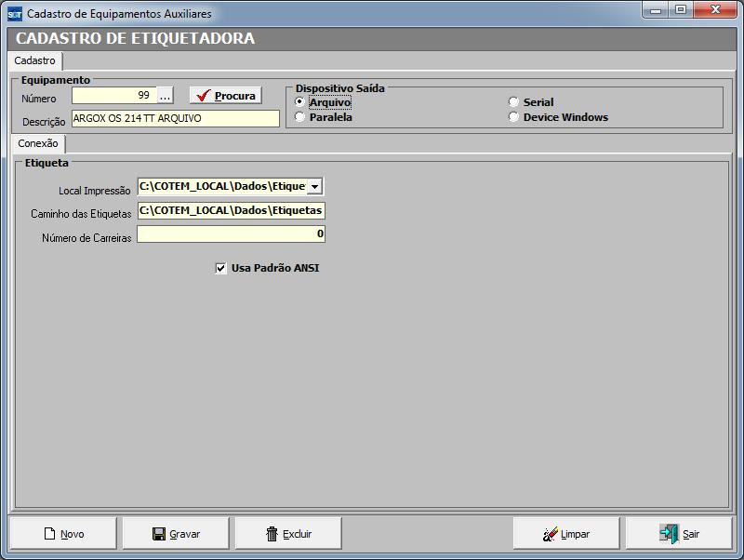Open equipment number lookup ellipsis button
This screenshot has height=560, width=744.
pyautogui.click(x=165, y=96)
